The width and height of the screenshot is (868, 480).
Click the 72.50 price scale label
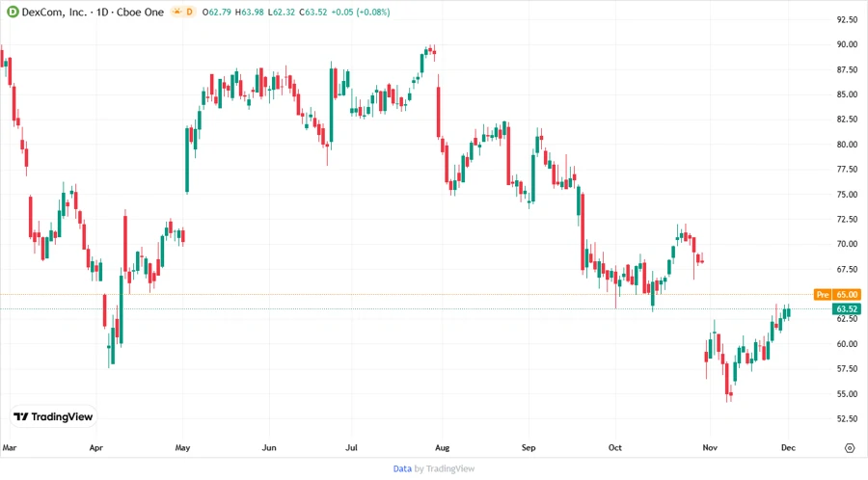(847, 219)
